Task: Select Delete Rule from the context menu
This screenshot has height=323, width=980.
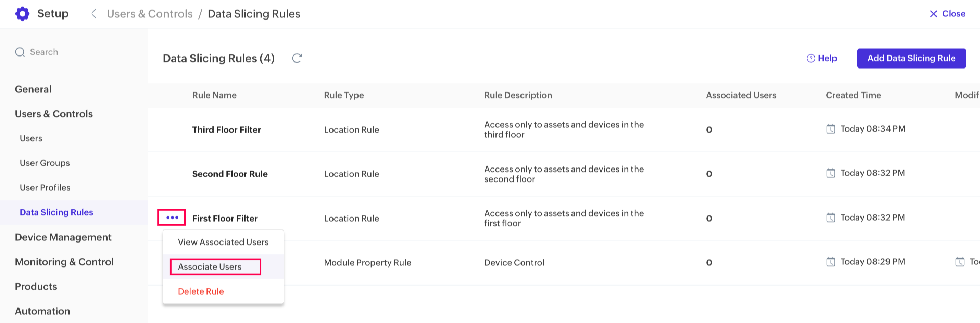Action: pyautogui.click(x=201, y=291)
